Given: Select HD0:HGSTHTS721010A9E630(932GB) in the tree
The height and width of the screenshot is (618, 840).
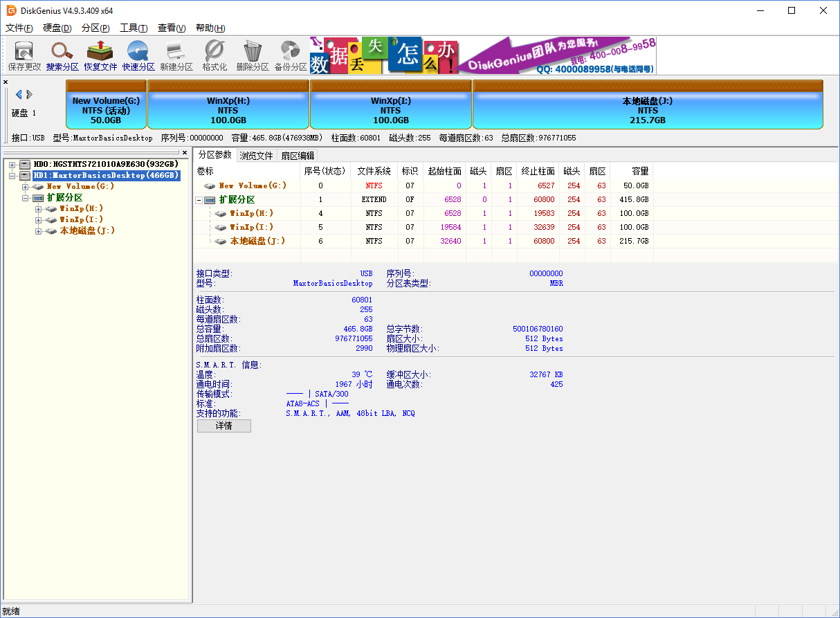Looking at the screenshot, I should click(x=106, y=164).
